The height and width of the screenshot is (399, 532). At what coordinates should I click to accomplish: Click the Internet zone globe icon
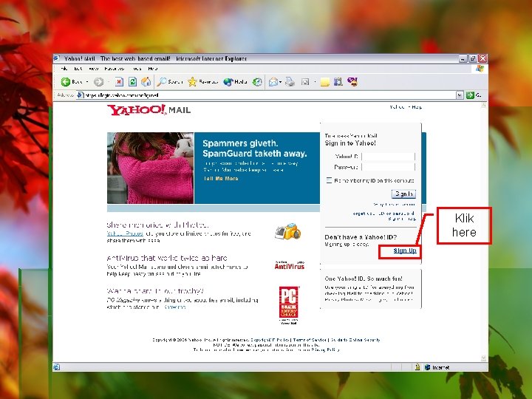tap(428, 367)
